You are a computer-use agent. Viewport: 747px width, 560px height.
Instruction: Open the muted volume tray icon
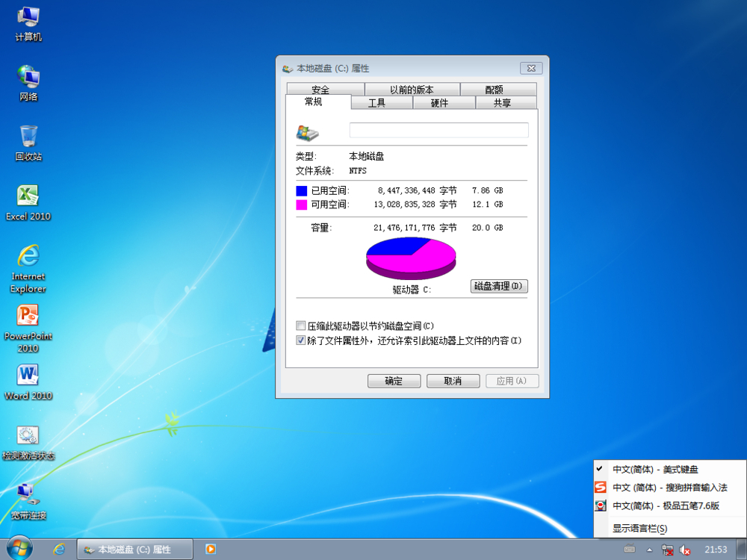tap(684, 550)
